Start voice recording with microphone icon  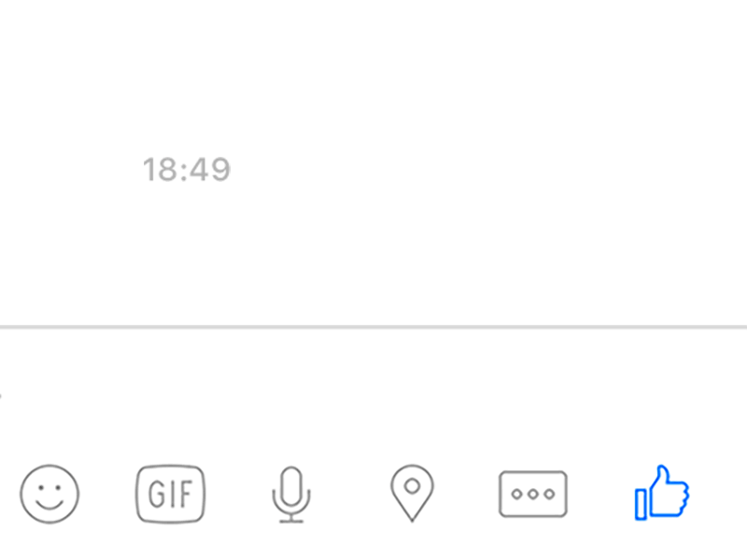(291, 495)
